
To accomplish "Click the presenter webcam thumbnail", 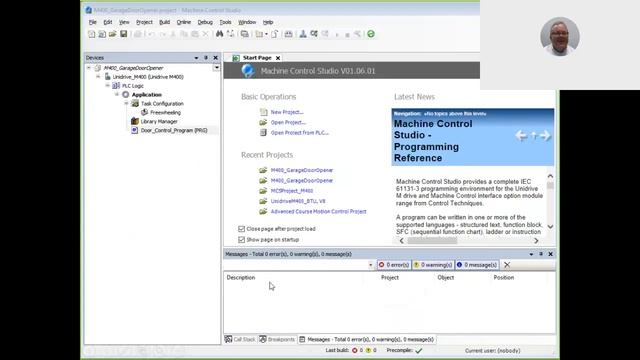I will tap(560, 36).
